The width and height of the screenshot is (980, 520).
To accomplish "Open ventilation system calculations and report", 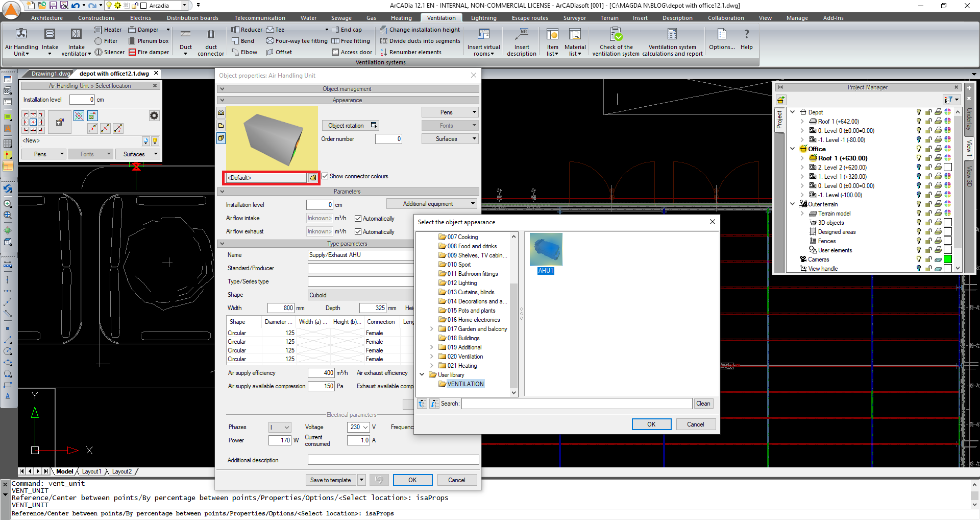I will pyautogui.click(x=672, y=41).
